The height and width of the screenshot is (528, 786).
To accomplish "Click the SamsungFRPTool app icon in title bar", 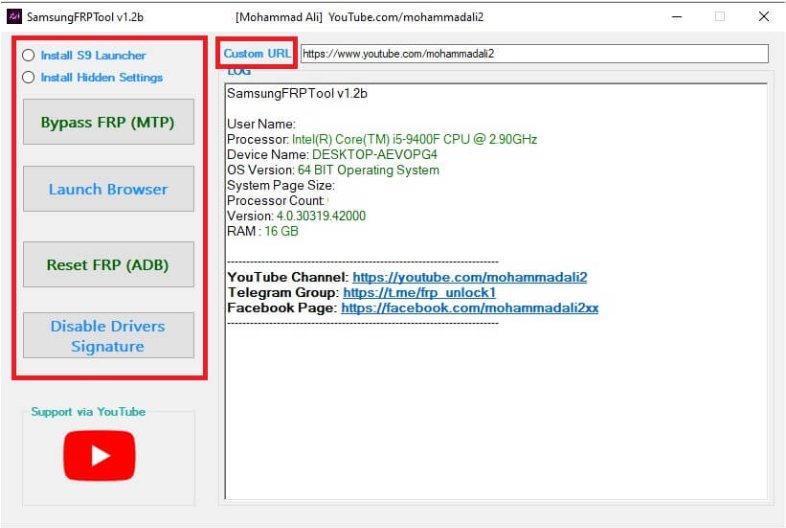I will click(14, 17).
